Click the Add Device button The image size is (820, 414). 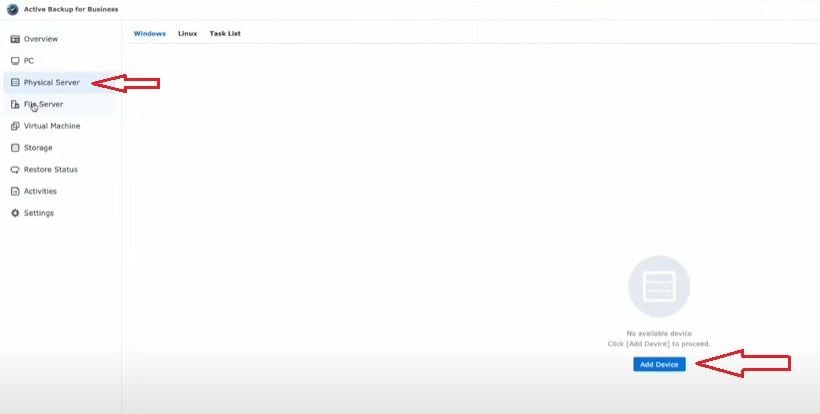(x=659, y=364)
